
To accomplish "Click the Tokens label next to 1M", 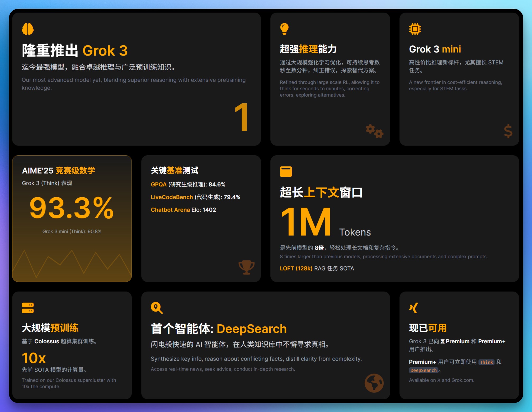I will coord(355,232).
